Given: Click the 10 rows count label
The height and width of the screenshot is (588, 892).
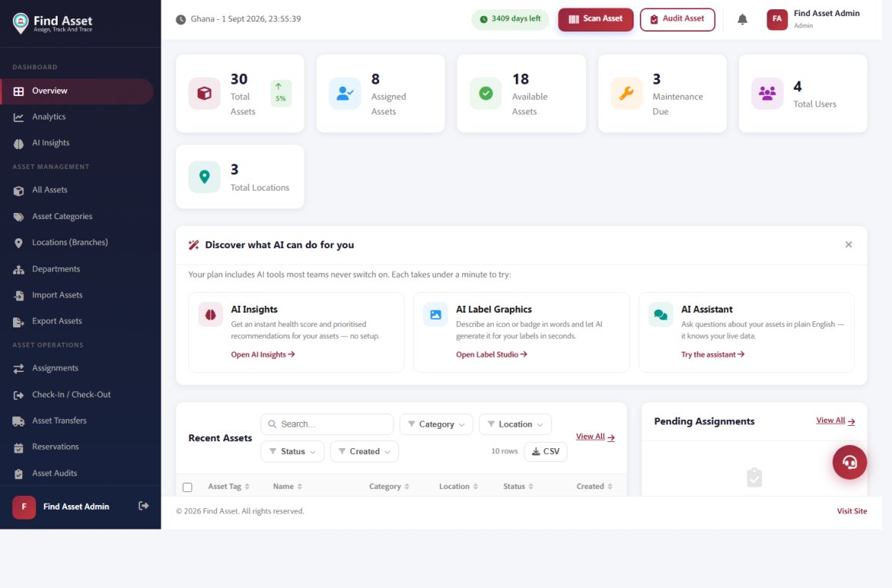Looking at the screenshot, I should click(x=504, y=451).
